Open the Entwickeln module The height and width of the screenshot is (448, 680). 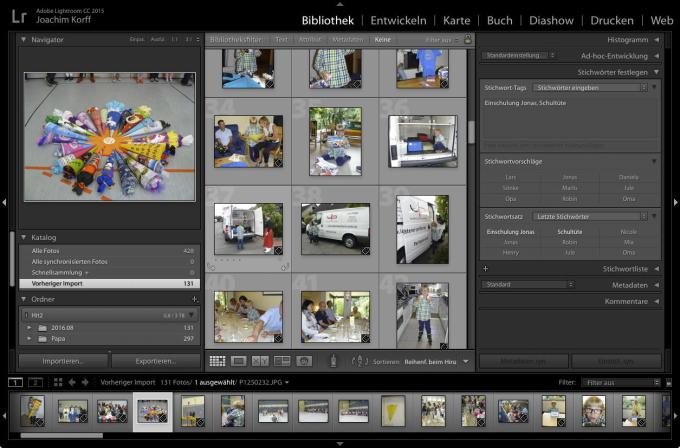tap(398, 20)
